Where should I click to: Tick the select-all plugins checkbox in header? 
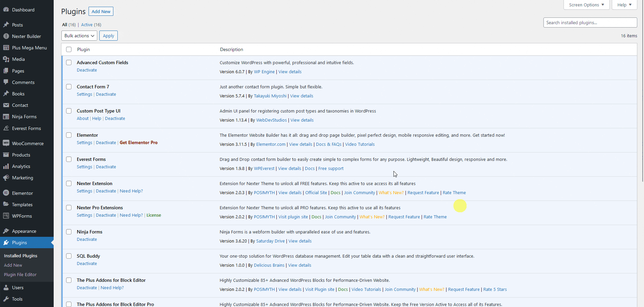(x=69, y=49)
